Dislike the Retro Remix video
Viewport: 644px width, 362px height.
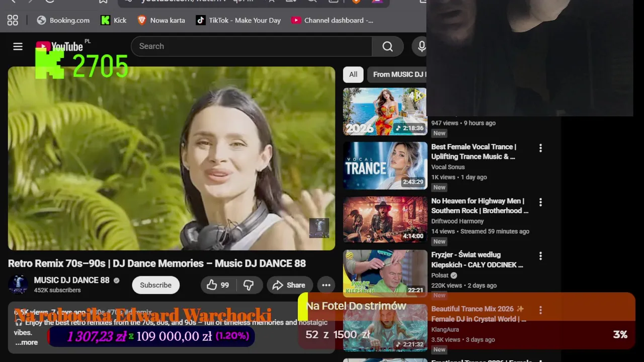click(x=249, y=285)
